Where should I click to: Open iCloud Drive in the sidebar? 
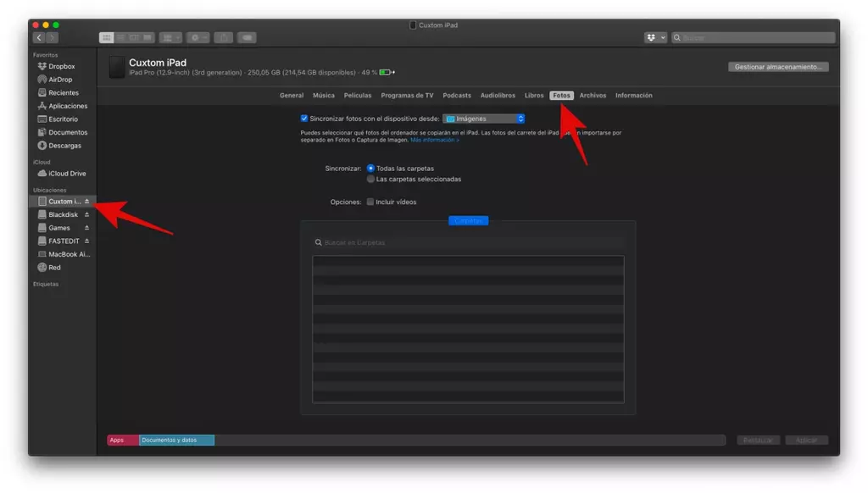66,174
